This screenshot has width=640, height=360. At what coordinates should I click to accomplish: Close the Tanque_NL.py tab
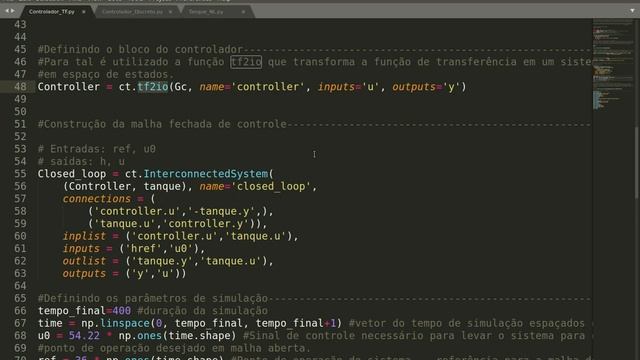(243, 12)
